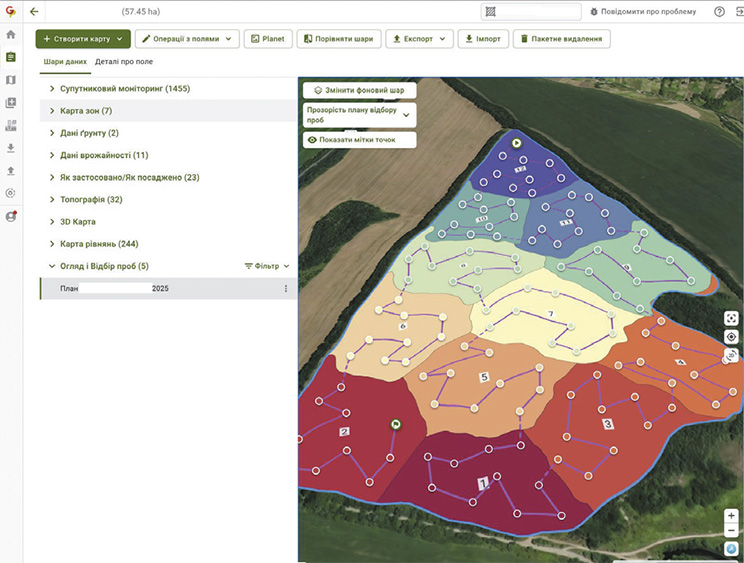Expand 'Супутниковий моніторинг (1455)' group
Viewport: 744px width, 563px height.
tap(52, 89)
